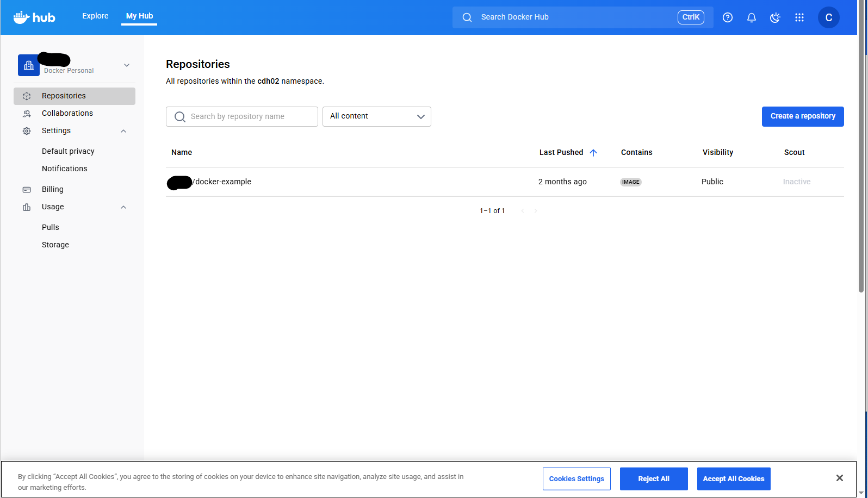The image size is (868, 498).
Task: Collapse the Settings section chevron
Action: (123, 131)
